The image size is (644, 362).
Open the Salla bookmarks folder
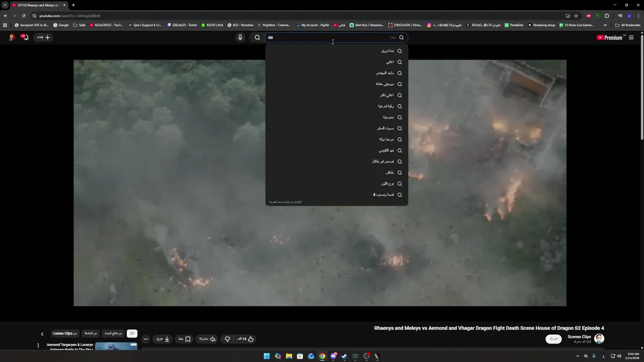point(79,25)
